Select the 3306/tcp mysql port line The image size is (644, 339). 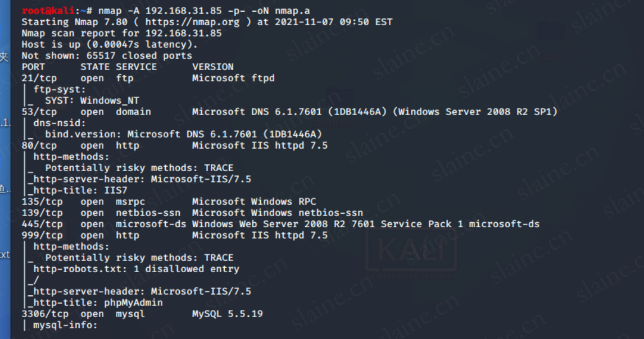point(142,314)
